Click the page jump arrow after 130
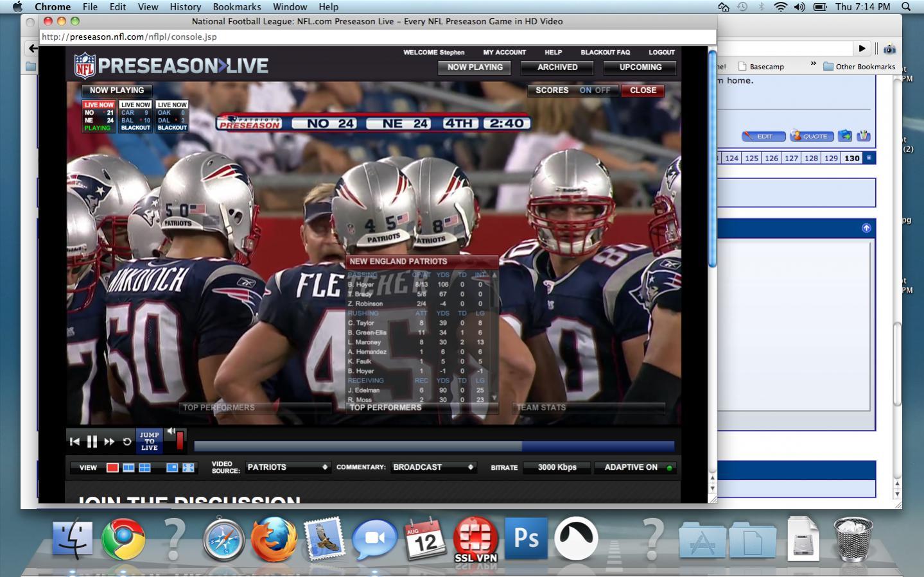This screenshot has height=577, width=924. click(869, 158)
